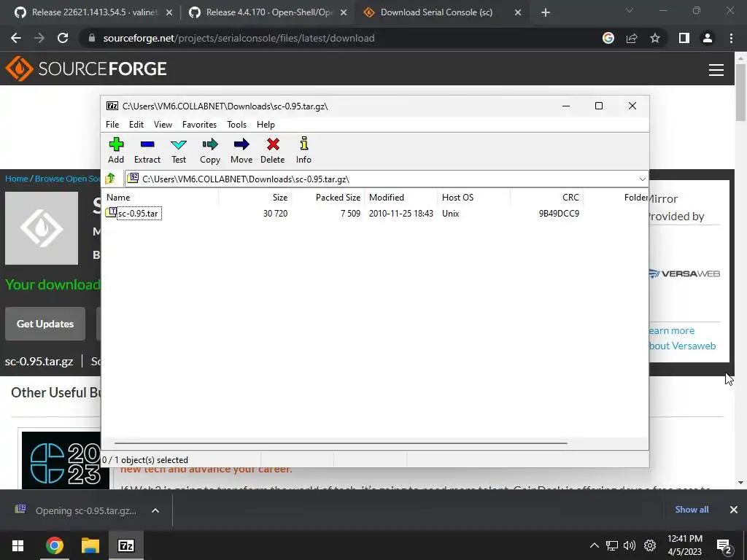Click the 7-Zip horizontal scrollbar

[341, 443]
